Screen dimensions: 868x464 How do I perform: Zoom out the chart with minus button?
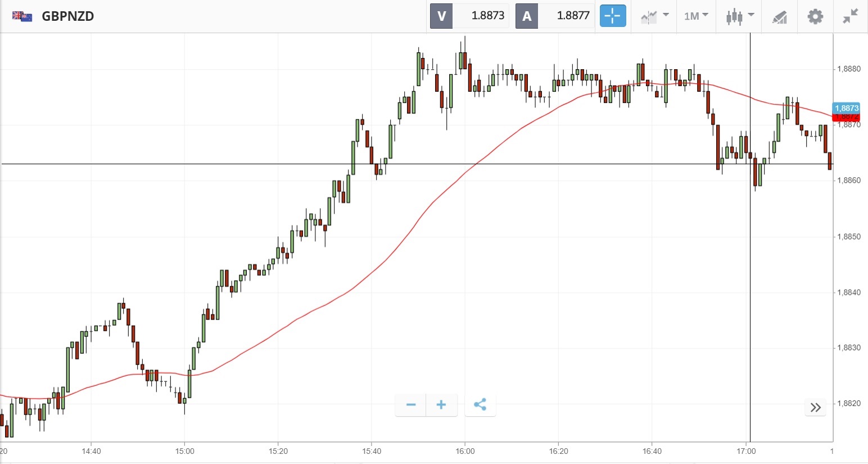click(x=411, y=405)
